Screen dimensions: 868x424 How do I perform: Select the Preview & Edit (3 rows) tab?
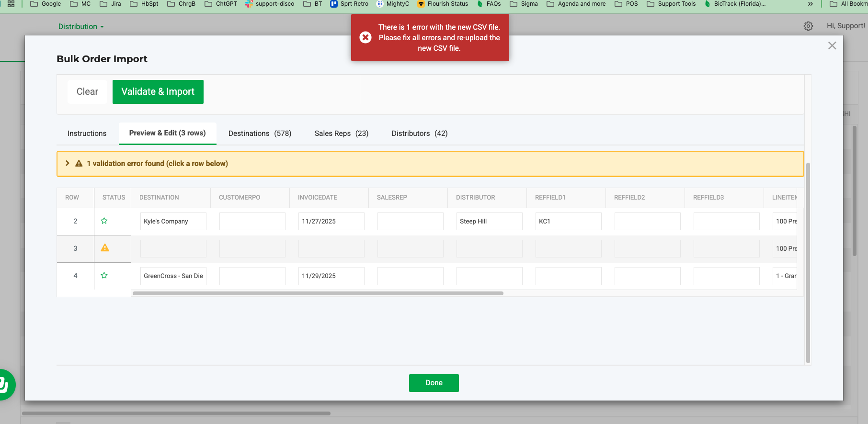click(x=168, y=133)
